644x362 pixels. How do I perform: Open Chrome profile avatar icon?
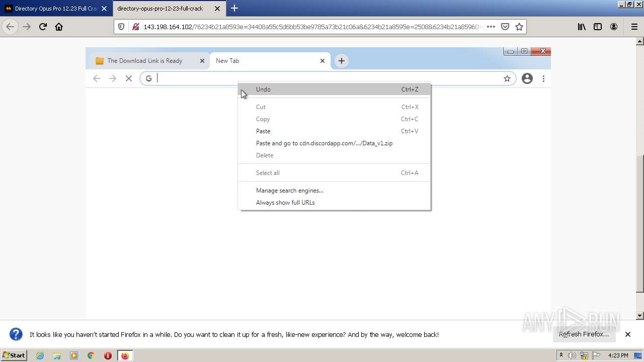click(527, 78)
